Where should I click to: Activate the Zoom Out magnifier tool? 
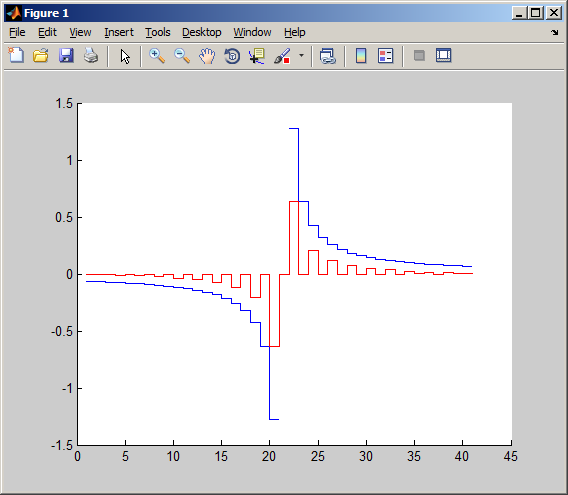click(182, 56)
